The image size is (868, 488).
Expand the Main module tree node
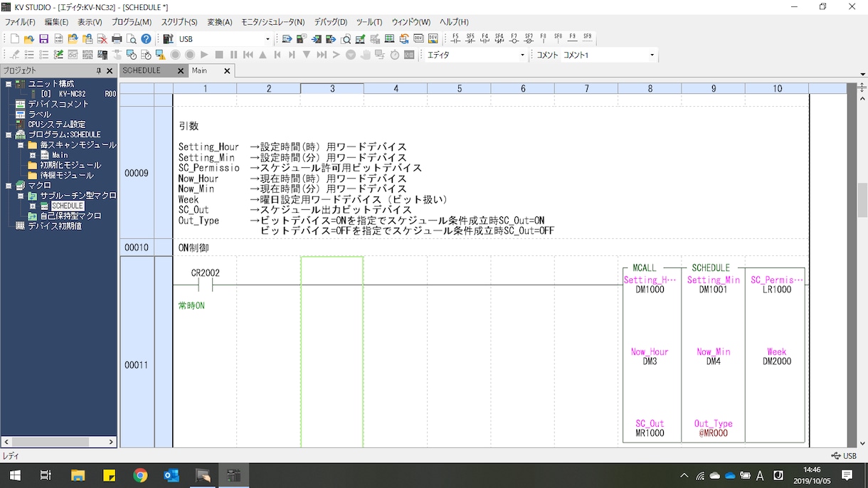(x=33, y=155)
